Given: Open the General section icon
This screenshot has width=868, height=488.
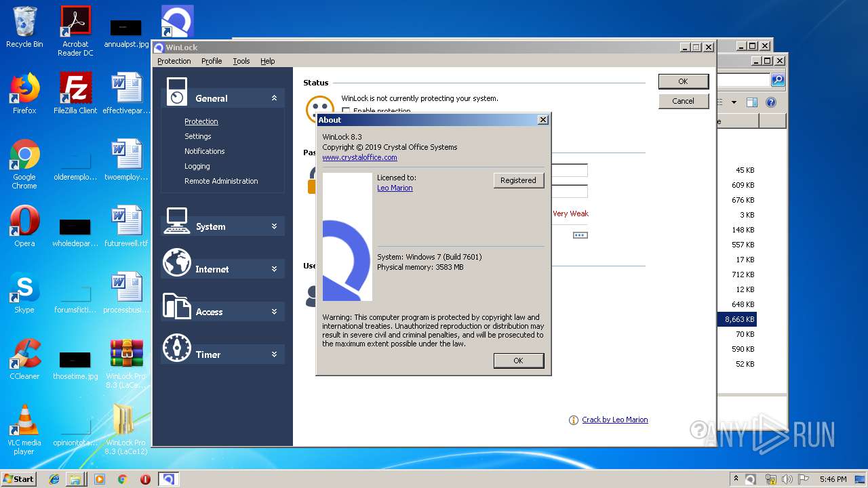Looking at the screenshot, I should point(176,91).
